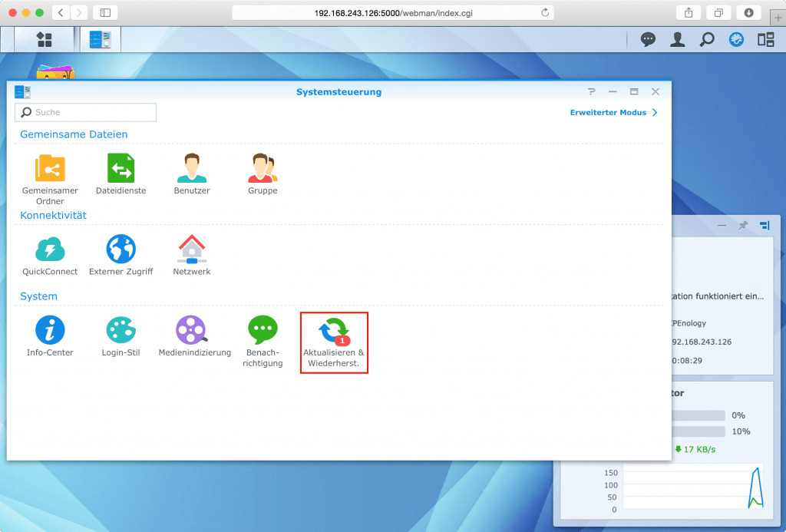Open the pilot view dashboard icon
Viewport: 786px width, 532px height.
[x=736, y=40]
